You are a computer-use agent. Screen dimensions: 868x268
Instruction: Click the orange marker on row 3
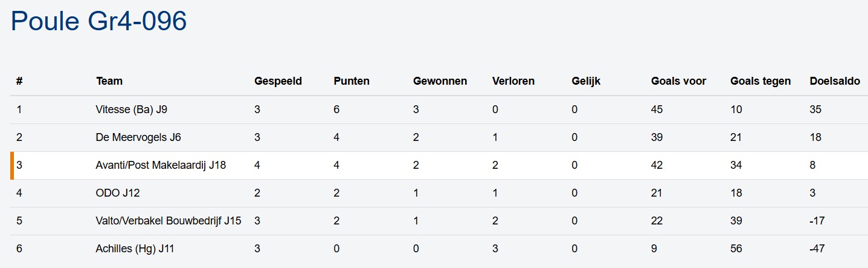[x=12, y=166]
